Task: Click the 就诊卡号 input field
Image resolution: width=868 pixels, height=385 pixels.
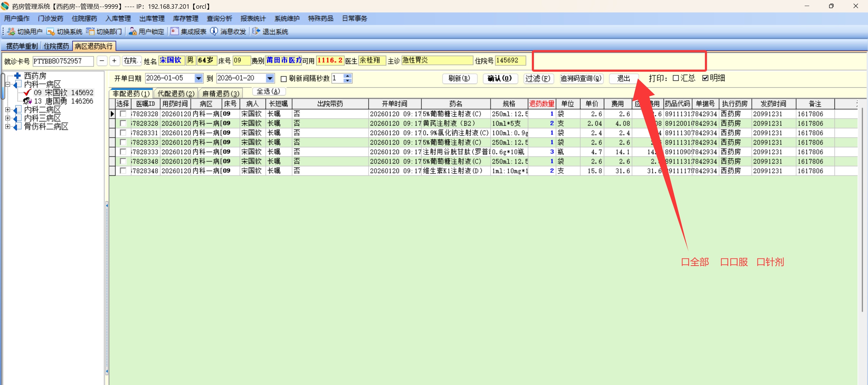Action: pyautogui.click(x=63, y=61)
